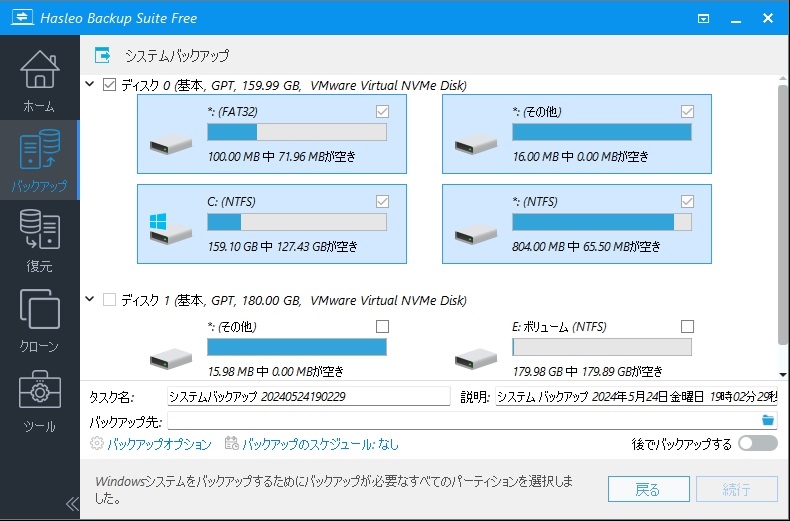
Task: Toggle the 16.00 MB other partition checkbox
Action: tap(687, 111)
